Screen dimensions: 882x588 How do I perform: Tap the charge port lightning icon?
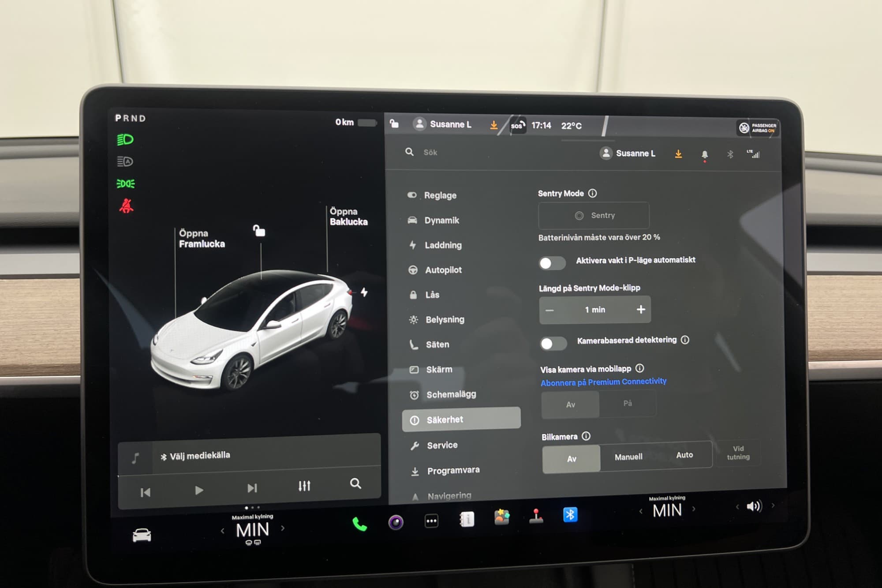(364, 292)
